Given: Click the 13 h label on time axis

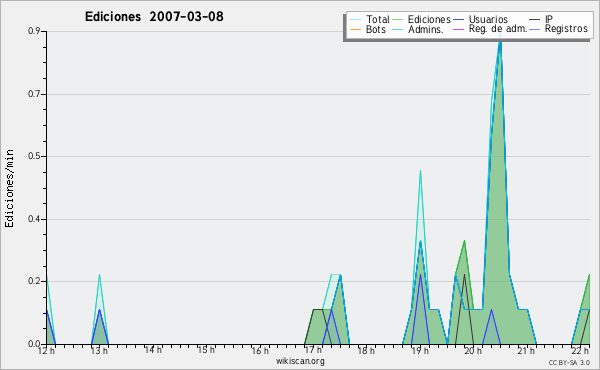Looking at the screenshot, I should click(x=99, y=350).
